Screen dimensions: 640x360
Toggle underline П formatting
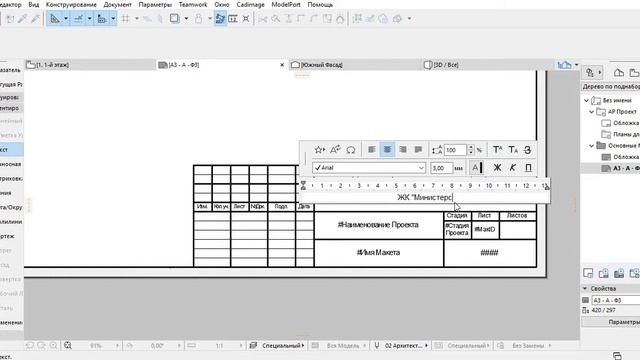coord(528,168)
